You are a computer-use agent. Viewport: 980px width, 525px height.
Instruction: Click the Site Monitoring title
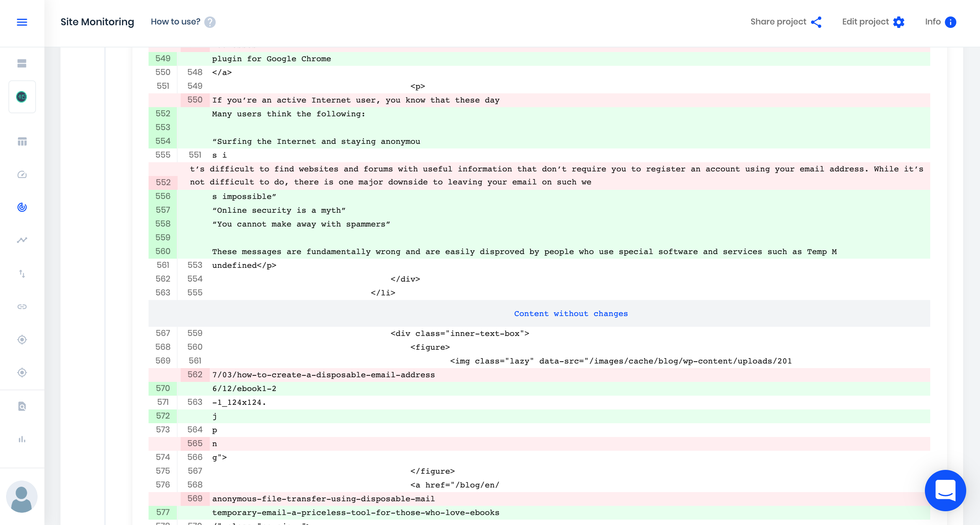pyautogui.click(x=97, y=22)
